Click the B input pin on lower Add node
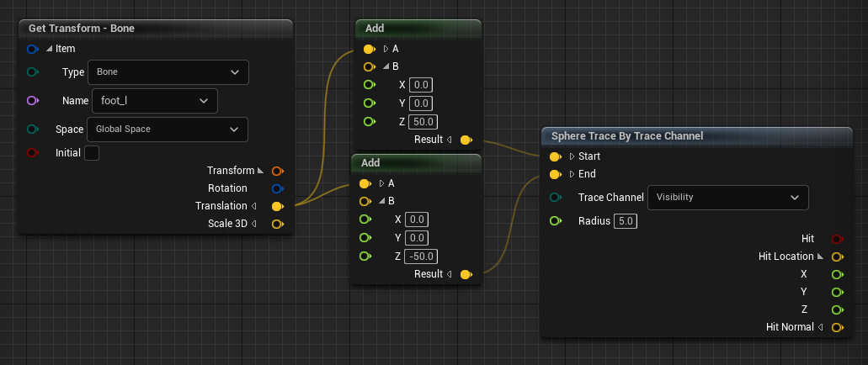 (x=365, y=201)
